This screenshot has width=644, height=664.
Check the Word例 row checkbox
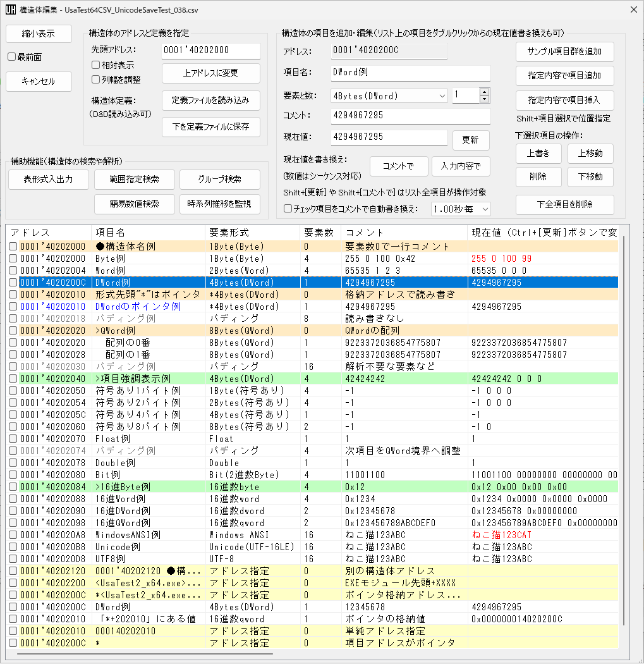click(13, 271)
